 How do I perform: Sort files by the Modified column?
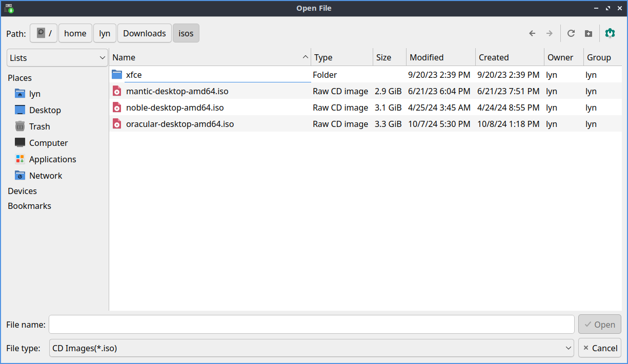pos(427,57)
